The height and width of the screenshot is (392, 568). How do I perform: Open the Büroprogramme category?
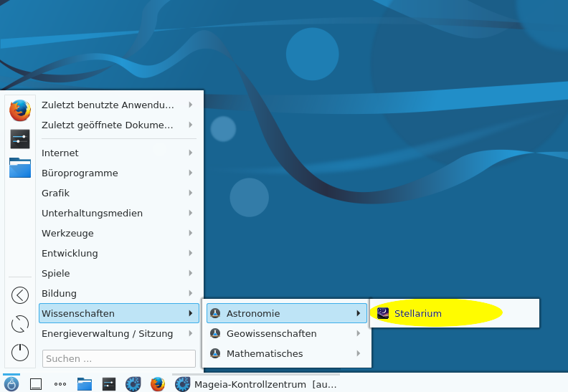click(x=119, y=173)
